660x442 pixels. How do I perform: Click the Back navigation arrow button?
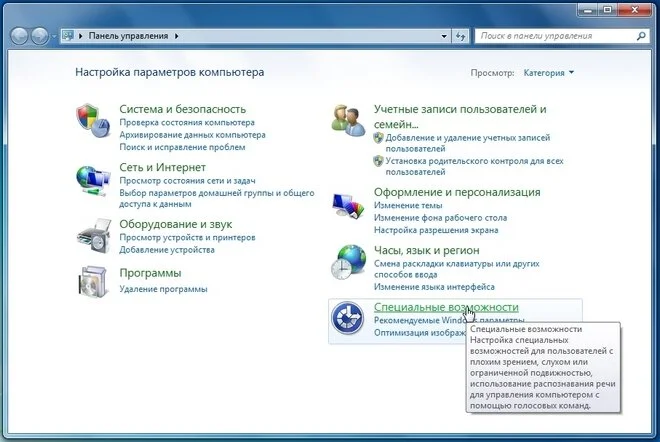(19, 36)
